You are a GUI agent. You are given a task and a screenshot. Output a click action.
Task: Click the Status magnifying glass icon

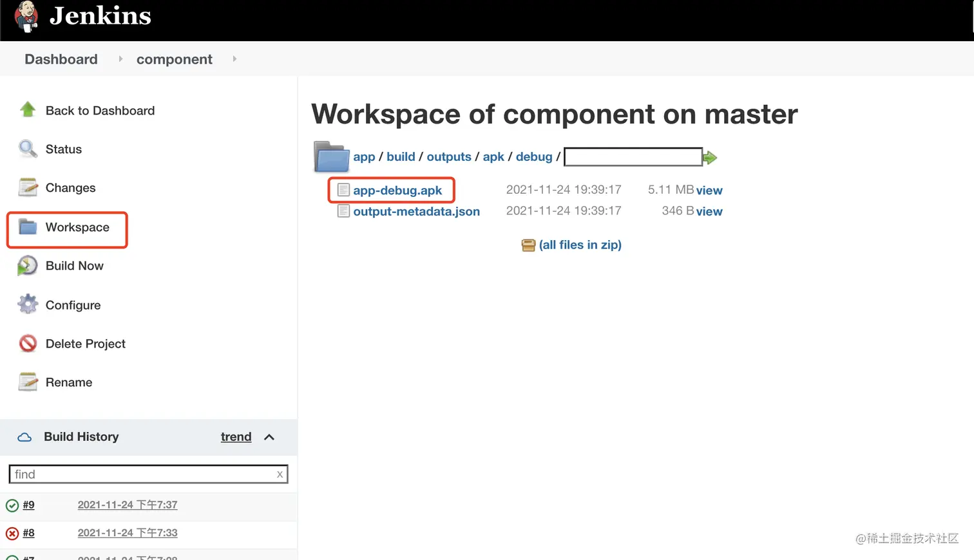tap(28, 149)
